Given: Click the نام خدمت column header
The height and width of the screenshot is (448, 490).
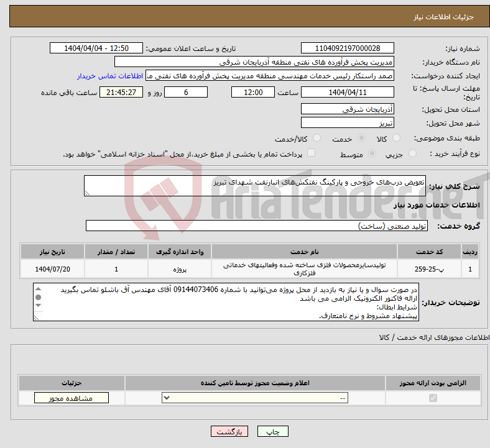Looking at the screenshot, I should point(304,252).
